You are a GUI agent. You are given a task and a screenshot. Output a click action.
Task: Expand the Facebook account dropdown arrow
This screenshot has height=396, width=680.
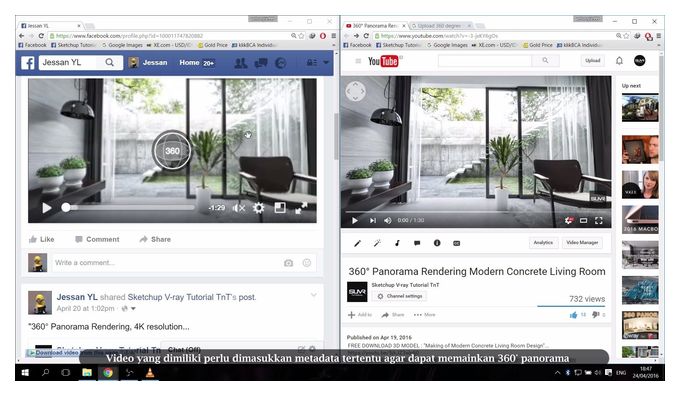(326, 63)
